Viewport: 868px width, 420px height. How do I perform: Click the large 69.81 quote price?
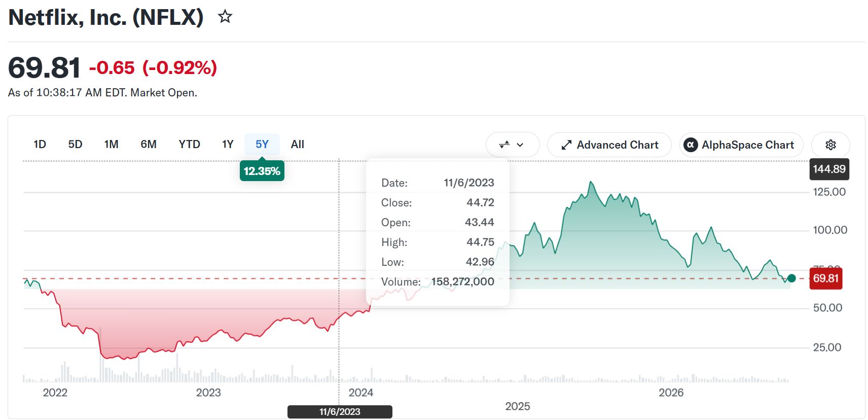(45, 67)
